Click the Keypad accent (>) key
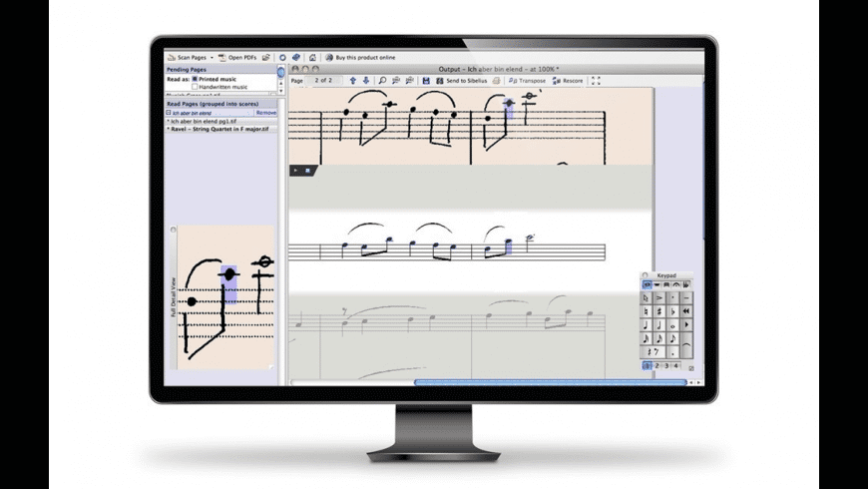The image size is (868, 489). click(x=659, y=298)
